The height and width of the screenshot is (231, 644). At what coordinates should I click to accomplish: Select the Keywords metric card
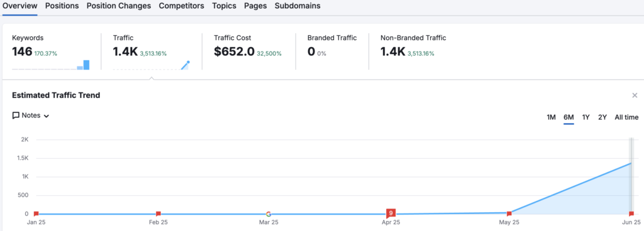tap(51, 51)
